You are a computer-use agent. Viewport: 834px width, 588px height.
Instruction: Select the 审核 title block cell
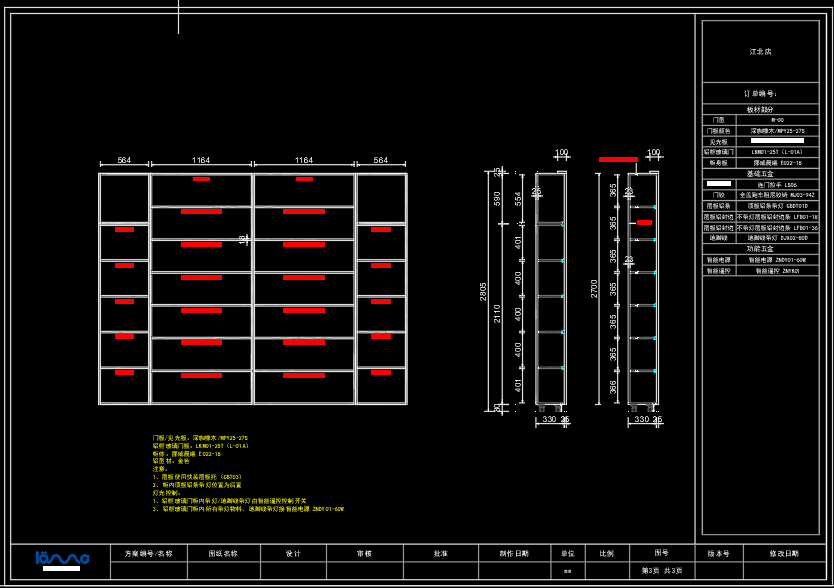click(364, 553)
